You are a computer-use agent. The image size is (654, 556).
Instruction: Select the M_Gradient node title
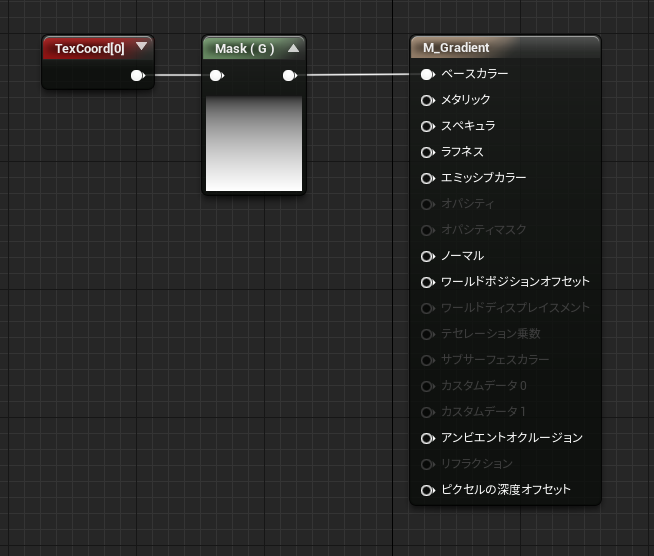[x=456, y=48]
